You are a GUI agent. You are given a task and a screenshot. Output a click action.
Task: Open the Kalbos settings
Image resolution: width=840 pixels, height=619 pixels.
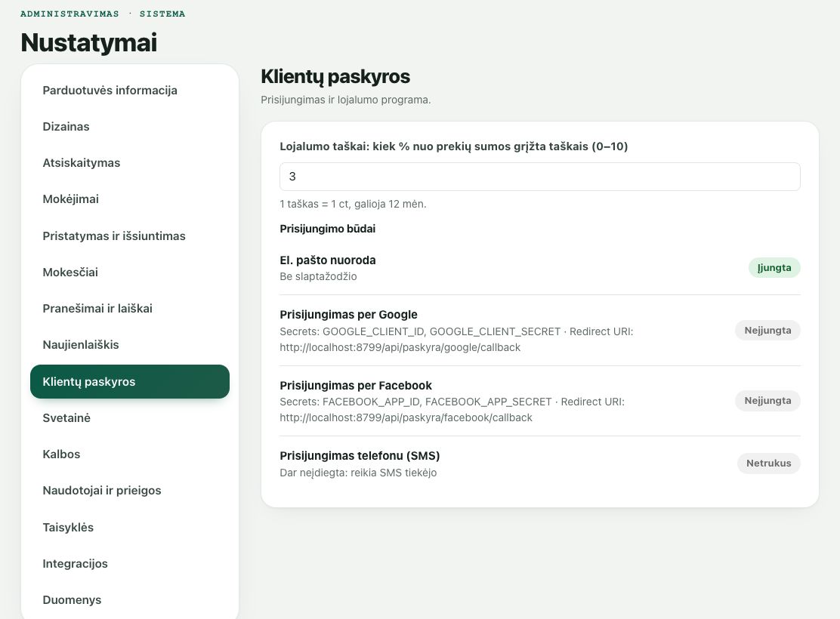(x=130, y=454)
